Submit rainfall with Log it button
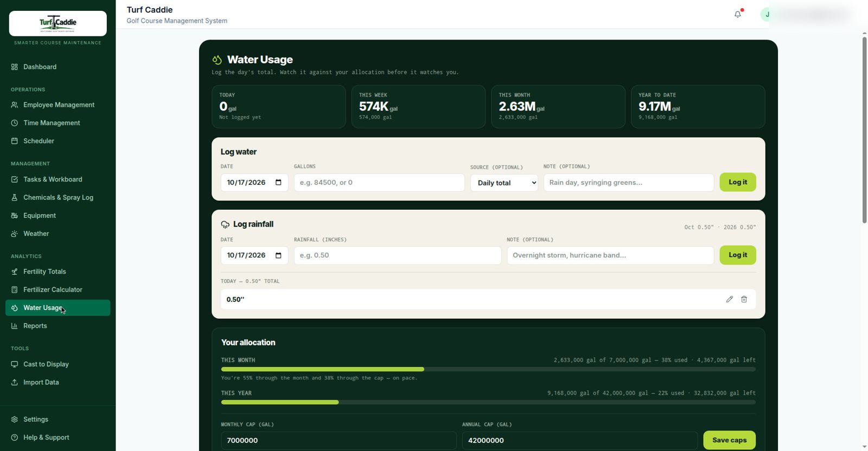The height and width of the screenshot is (451, 868). (x=737, y=255)
